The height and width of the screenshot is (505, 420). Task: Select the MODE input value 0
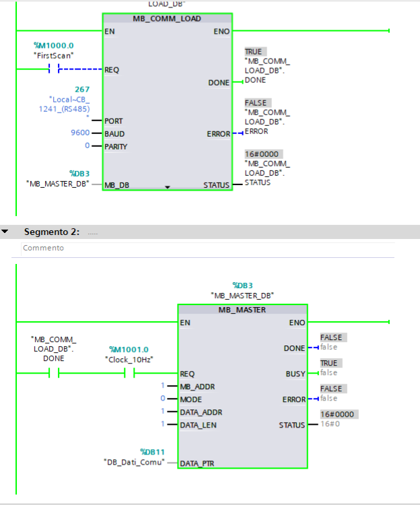pos(162,399)
